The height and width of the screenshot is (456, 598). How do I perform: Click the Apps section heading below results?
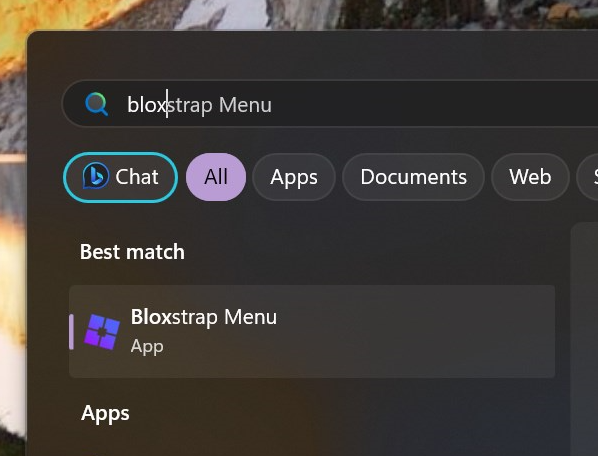(x=105, y=414)
